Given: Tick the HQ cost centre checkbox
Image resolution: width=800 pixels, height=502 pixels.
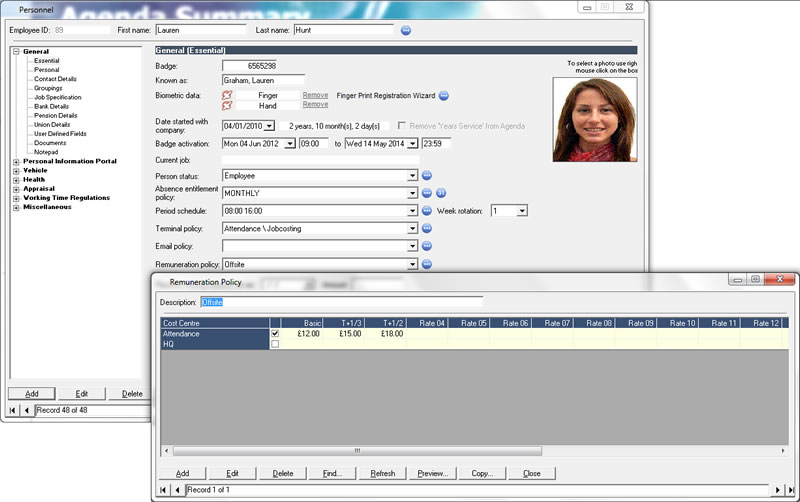Looking at the screenshot, I should pyautogui.click(x=275, y=344).
